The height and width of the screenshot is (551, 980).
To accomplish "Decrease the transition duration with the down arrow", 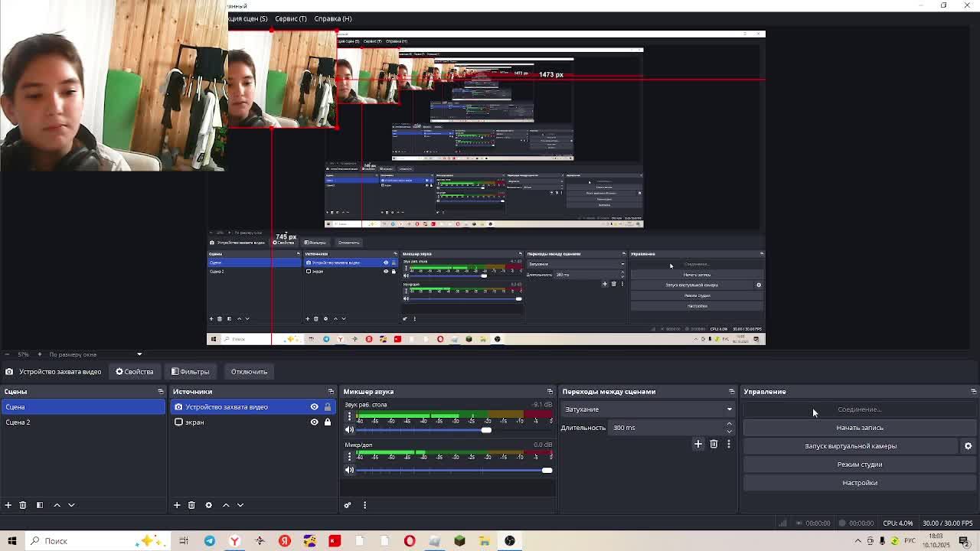I will coord(729,432).
